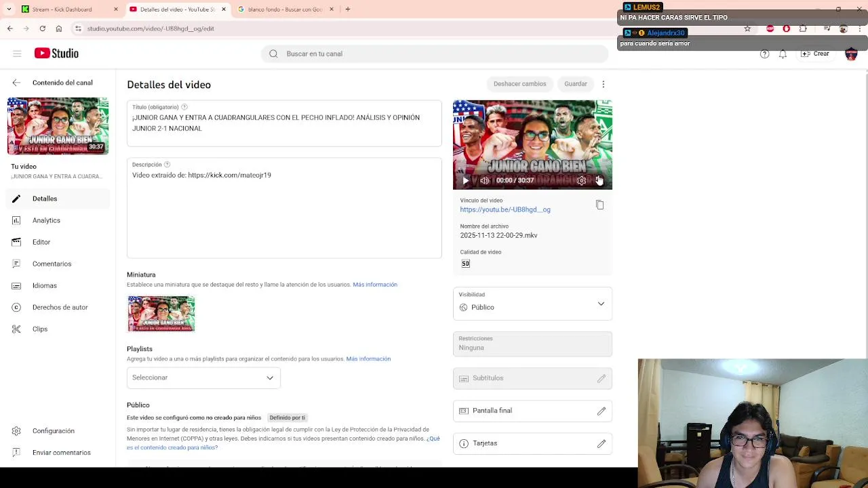Click Deshacer cambios button
The image size is (868, 488).
[x=519, y=84]
